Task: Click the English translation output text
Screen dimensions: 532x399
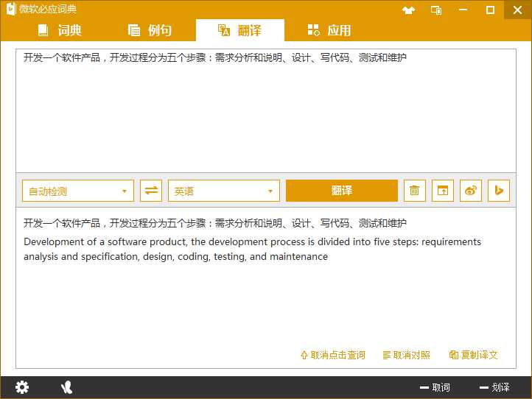Action: click(x=253, y=249)
